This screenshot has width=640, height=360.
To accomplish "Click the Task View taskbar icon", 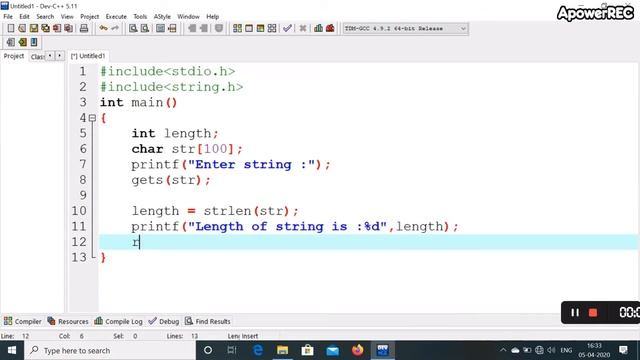I will [232, 350].
